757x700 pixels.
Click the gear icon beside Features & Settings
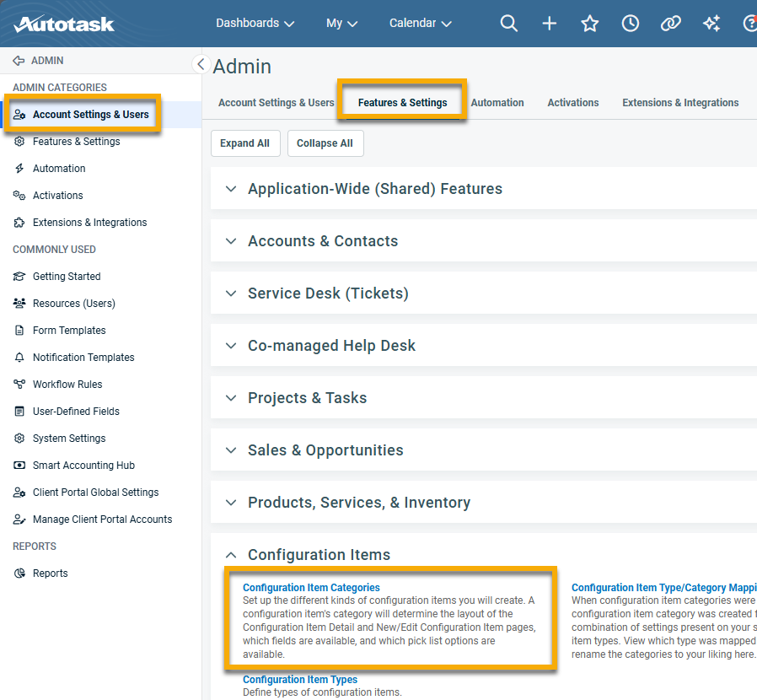[x=19, y=142]
